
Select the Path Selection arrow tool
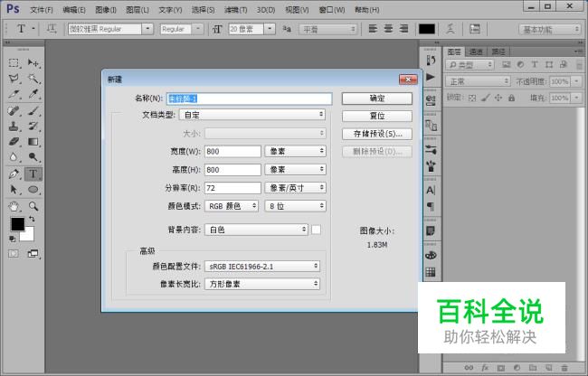tap(14, 190)
